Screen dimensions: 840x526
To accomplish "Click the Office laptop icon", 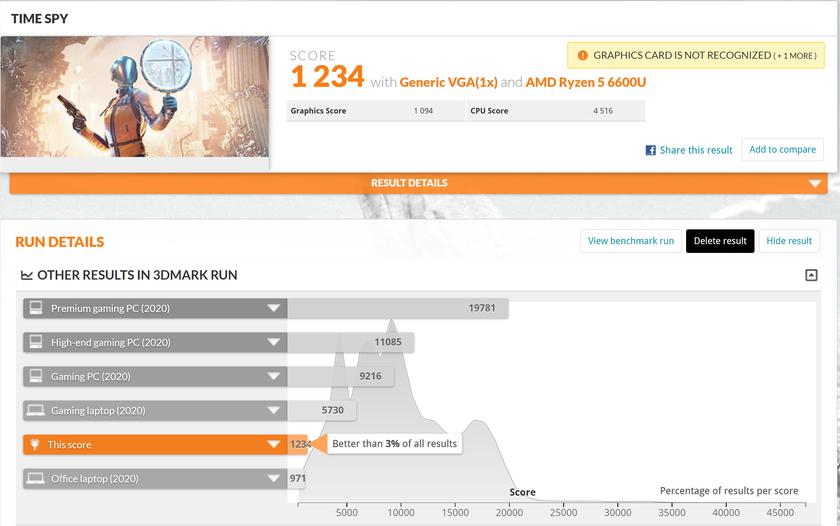I will [35, 478].
